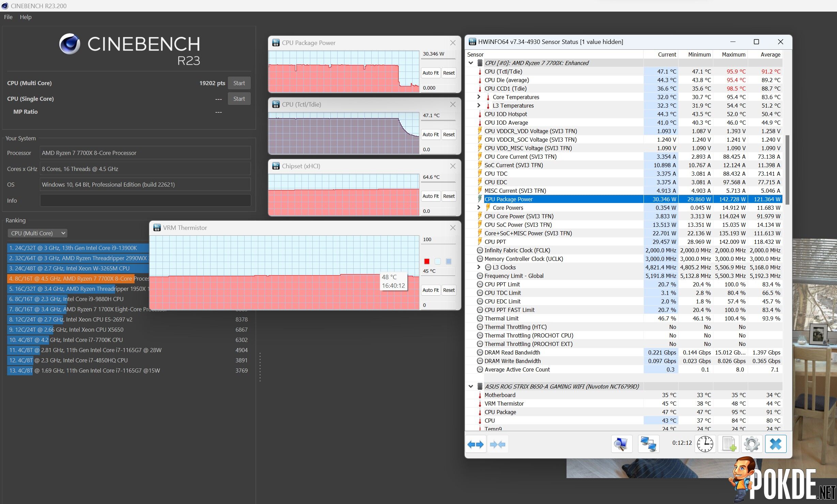Image resolution: width=837 pixels, height=504 pixels.
Task: Open HWiNFO remote network computers icon
Action: pyautogui.click(x=648, y=444)
